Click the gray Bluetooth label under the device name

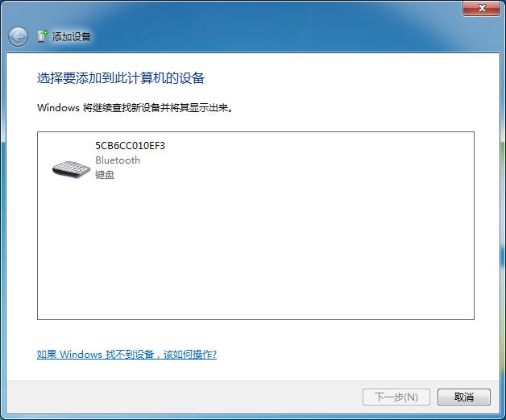[x=118, y=160]
